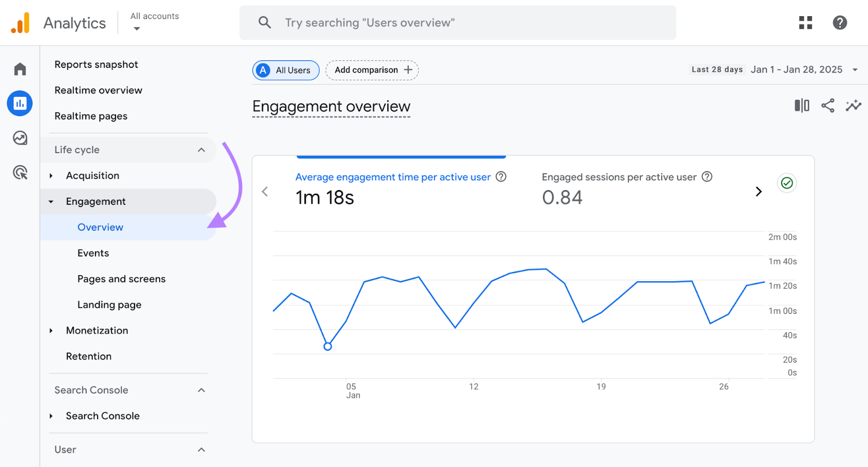
Task: Open the Explore icon in left rail
Action: pos(20,138)
